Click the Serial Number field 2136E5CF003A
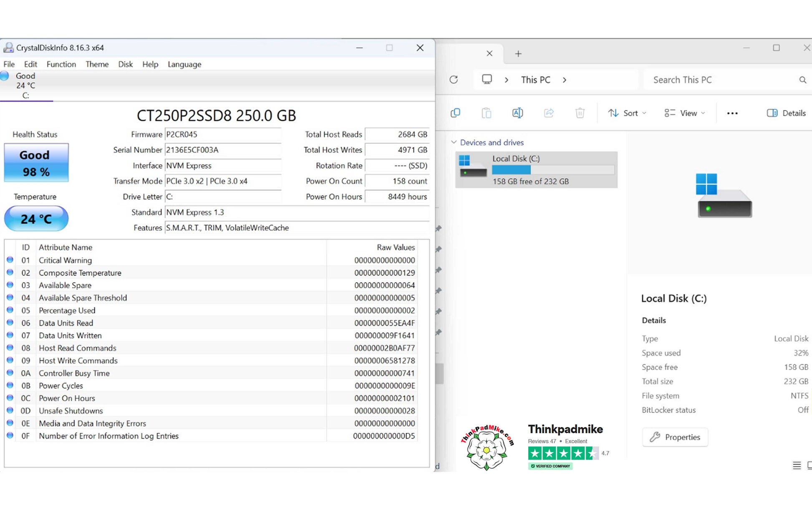 [x=223, y=150]
